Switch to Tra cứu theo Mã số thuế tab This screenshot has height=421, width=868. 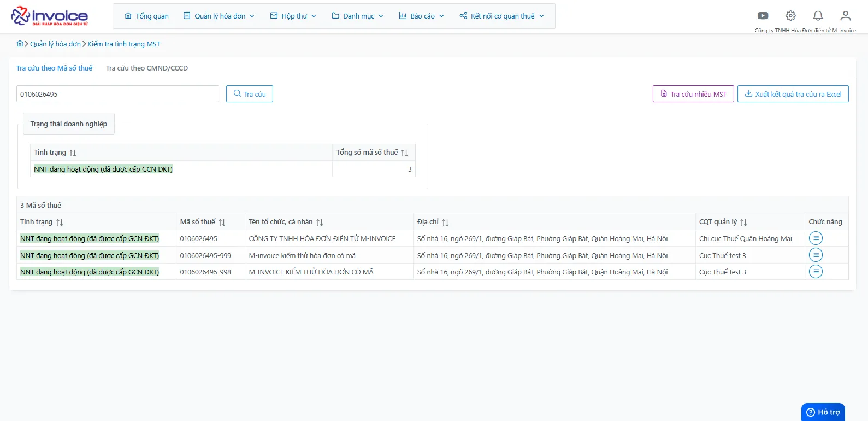coord(55,68)
